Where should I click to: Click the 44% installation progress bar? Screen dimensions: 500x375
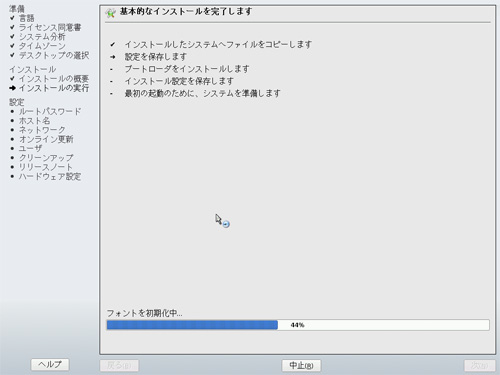click(x=298, y=325)
